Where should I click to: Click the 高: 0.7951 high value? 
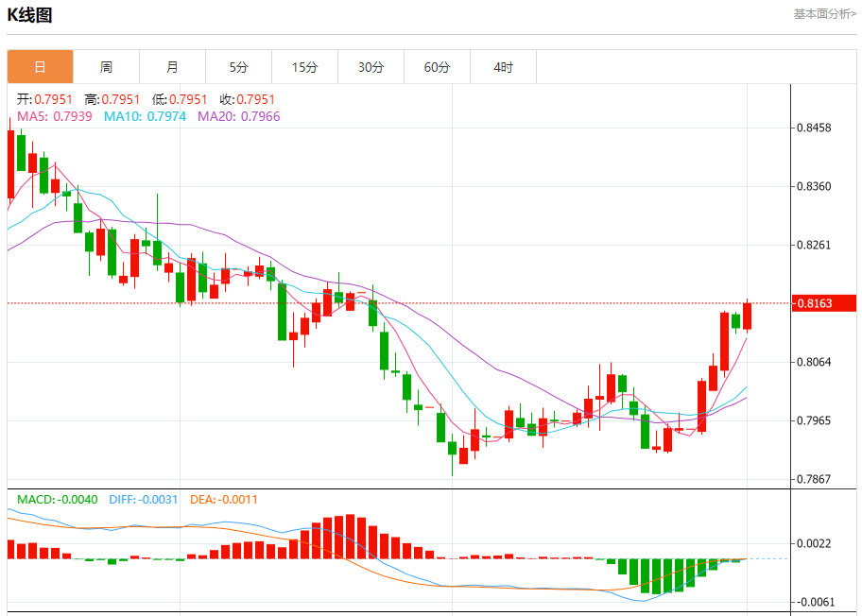click(112, 99)
